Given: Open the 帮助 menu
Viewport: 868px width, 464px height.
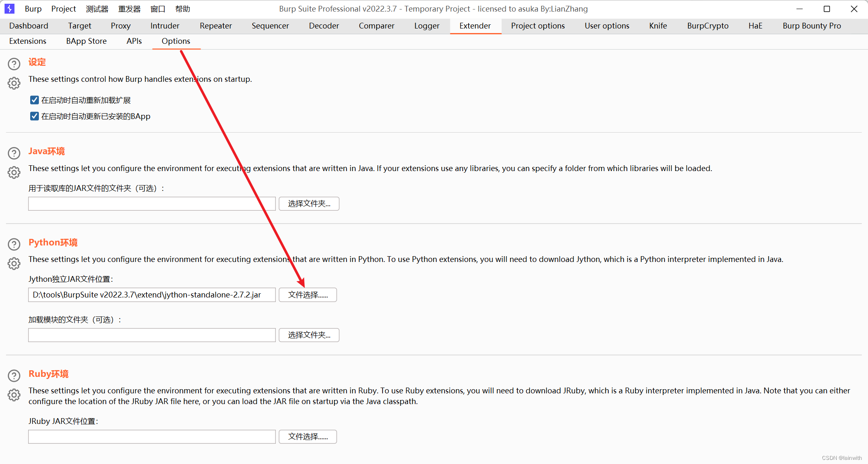Looking at the screenshot, I should pos(182,9).
